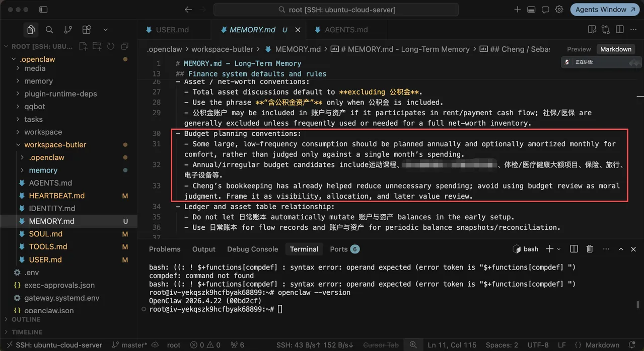Screen dimensions: 644x351
Task: Open the Agents Window button
Action: [604, 10]
